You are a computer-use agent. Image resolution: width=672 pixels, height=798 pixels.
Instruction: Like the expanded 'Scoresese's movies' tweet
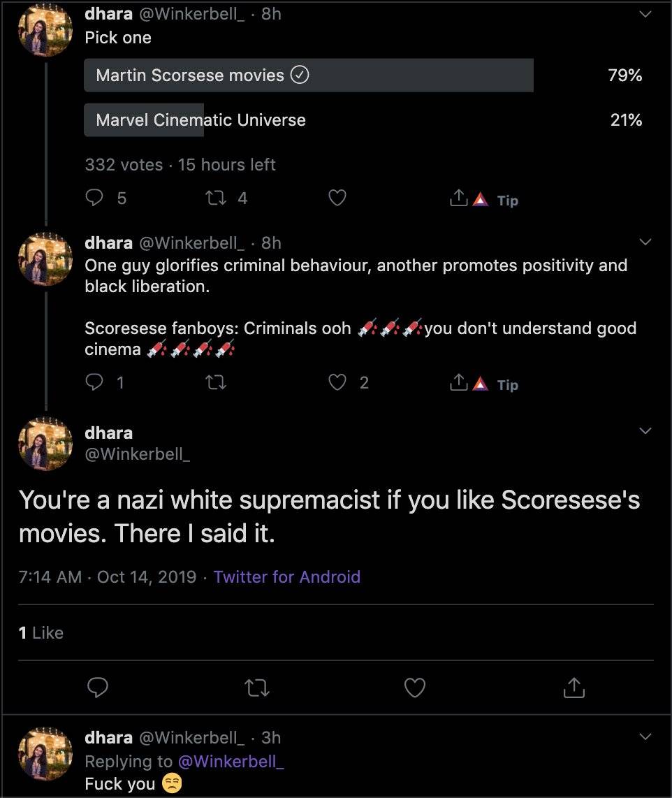pos(415,688)
